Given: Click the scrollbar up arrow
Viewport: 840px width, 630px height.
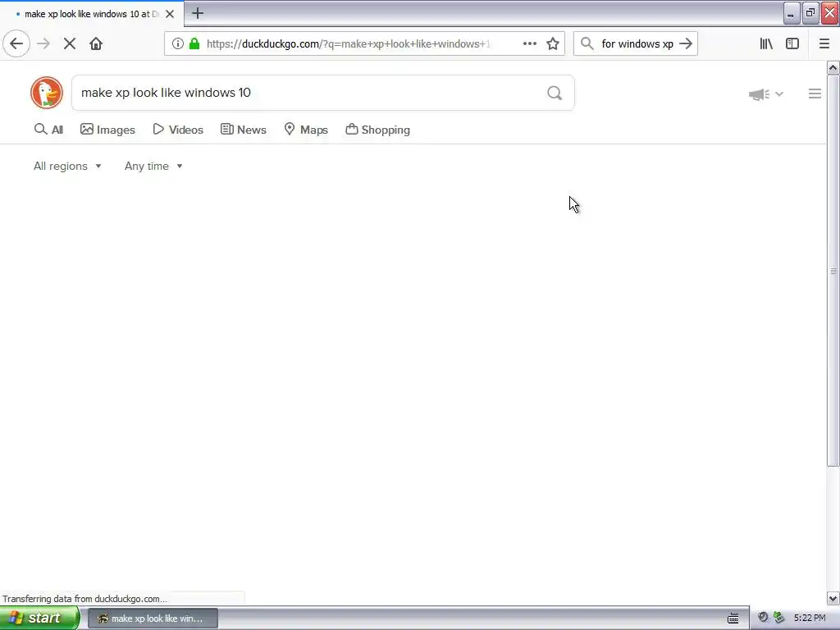Looking at the screenshot, I should click(833, 67).
